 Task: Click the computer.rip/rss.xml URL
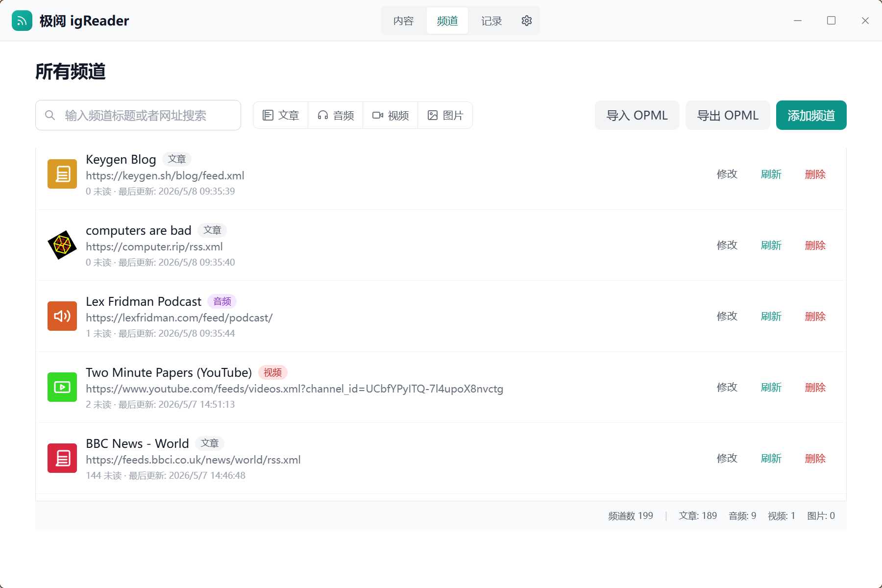[x=154, y=246]
